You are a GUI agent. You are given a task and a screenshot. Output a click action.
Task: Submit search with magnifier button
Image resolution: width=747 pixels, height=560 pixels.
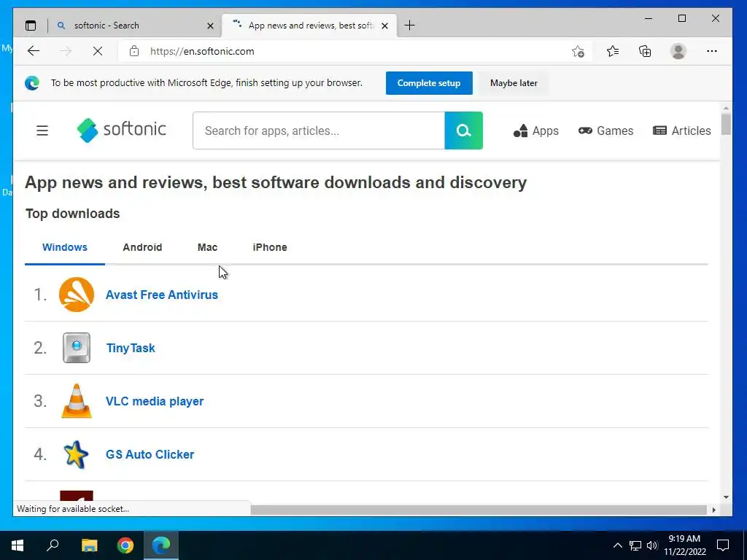point(463,131)
